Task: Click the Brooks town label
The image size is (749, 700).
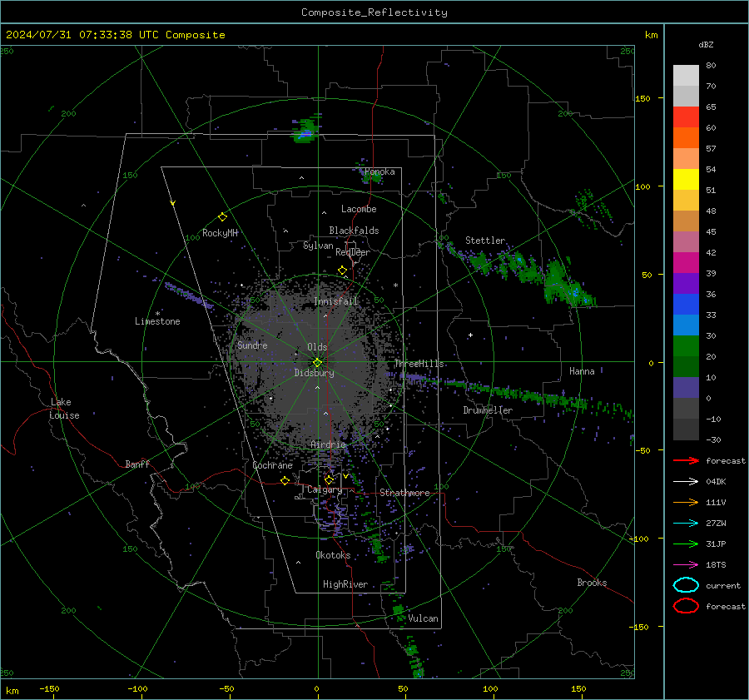Action: pos(592,583)
